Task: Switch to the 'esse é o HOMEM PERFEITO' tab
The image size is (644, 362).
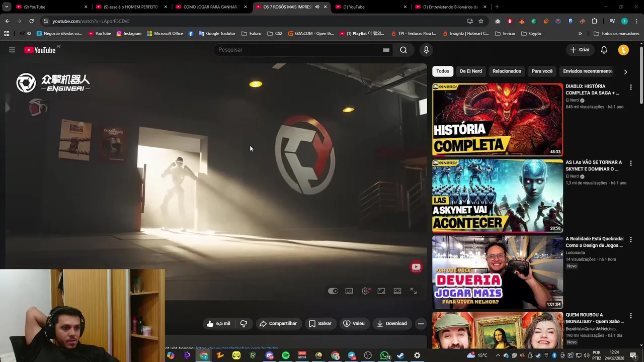Action: (131, 7)
